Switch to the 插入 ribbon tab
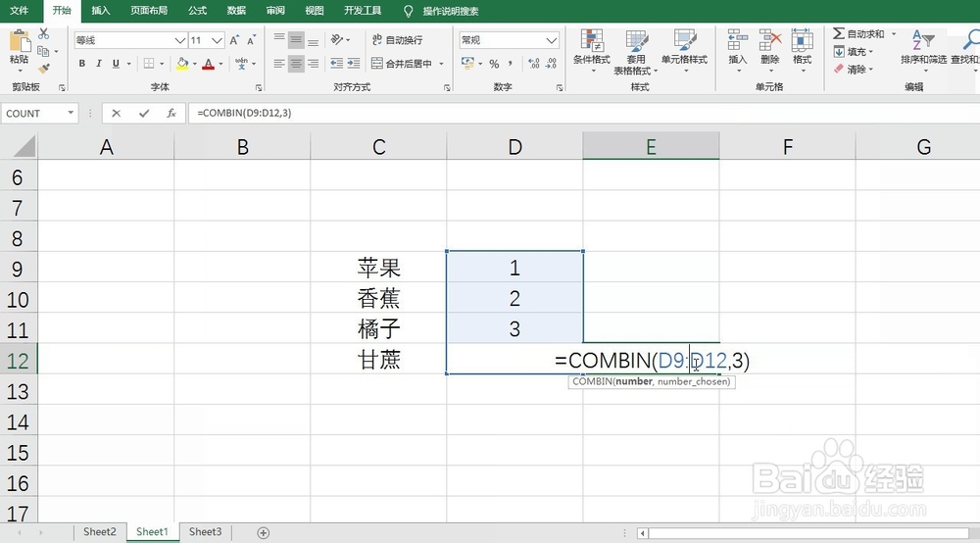The width and height of the screenshot is (980, 543). click(101, 11)
